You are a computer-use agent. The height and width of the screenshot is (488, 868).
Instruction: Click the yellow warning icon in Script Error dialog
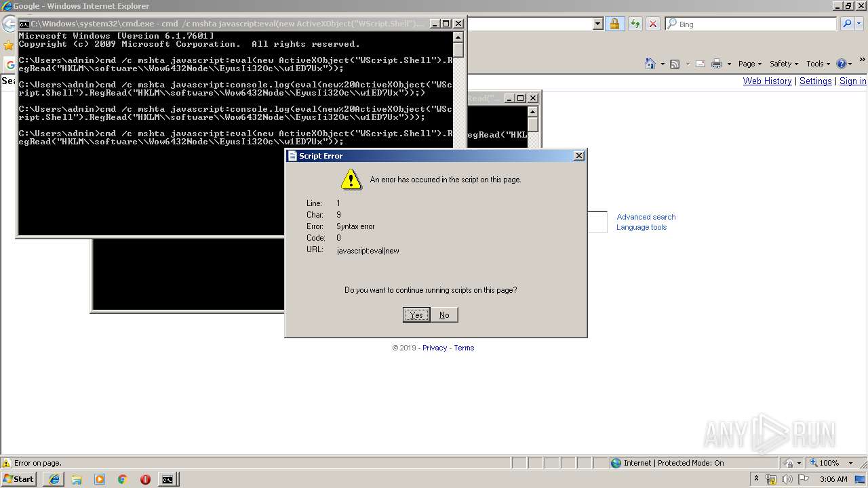(x=351, y=180)
